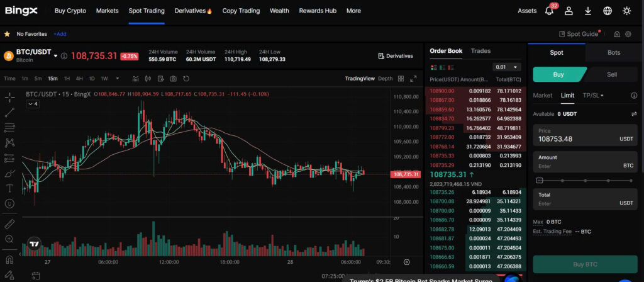
Task: Select the 1H timeframe
Action: (x=67, y=79)
